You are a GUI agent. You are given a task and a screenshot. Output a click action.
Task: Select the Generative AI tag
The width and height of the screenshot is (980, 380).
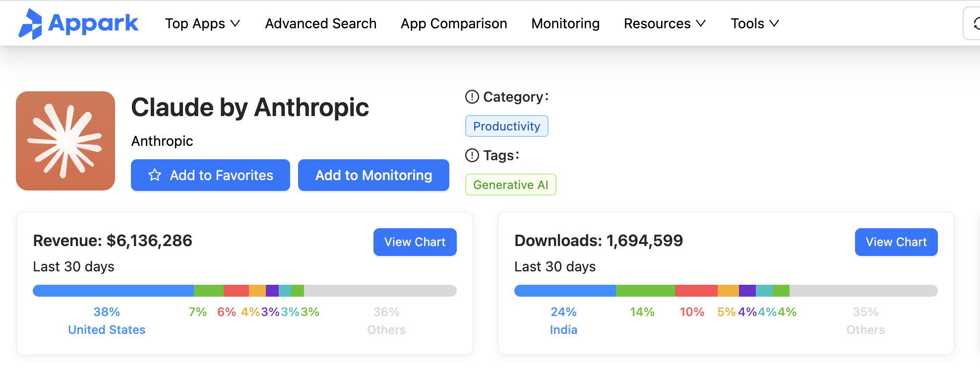pyautogui.click(x=510, y=185)
